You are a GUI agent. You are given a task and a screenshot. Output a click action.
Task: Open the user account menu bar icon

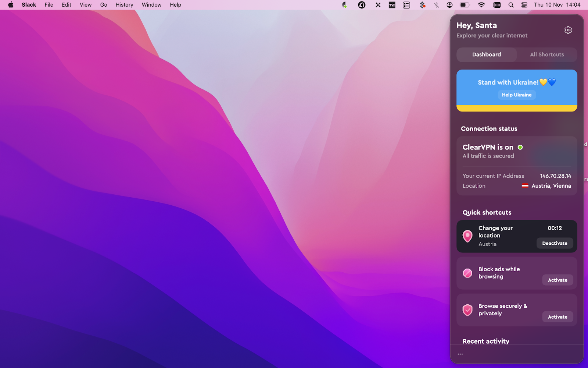tap(449, 5)
